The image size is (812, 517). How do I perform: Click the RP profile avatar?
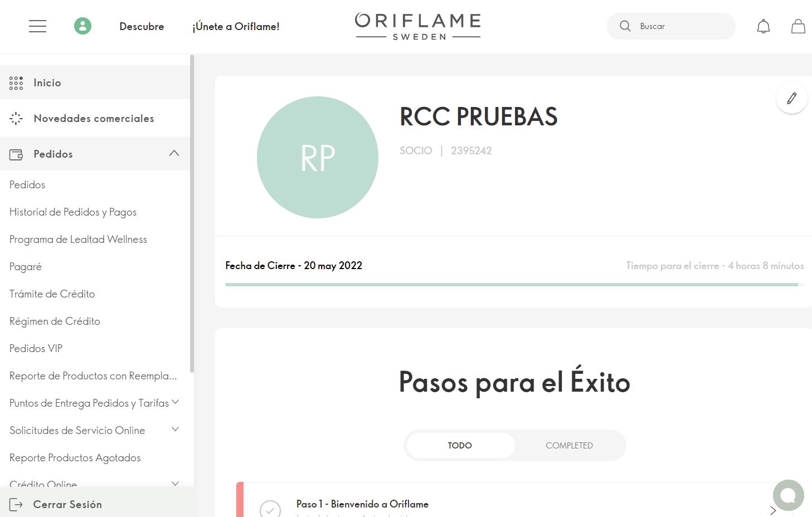(318, 157)
